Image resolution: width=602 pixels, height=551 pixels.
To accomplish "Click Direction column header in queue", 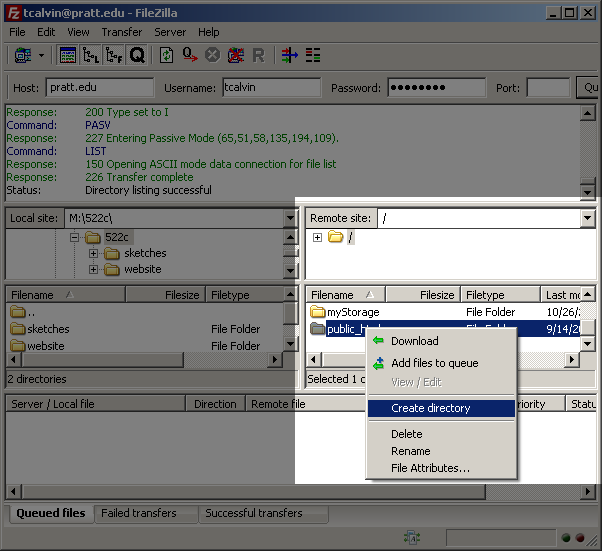I will coord(215,404).
